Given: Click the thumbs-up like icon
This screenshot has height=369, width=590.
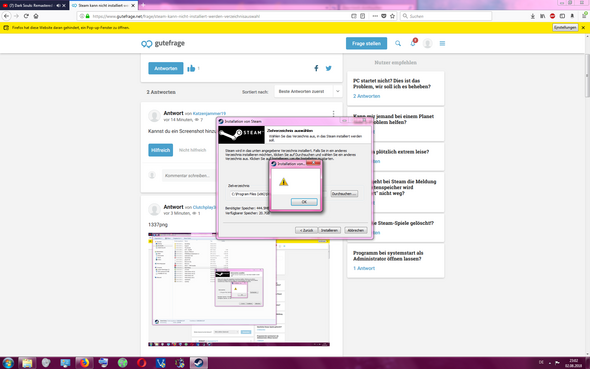Looking at the screenshot, I should click(x=191, y=68).
